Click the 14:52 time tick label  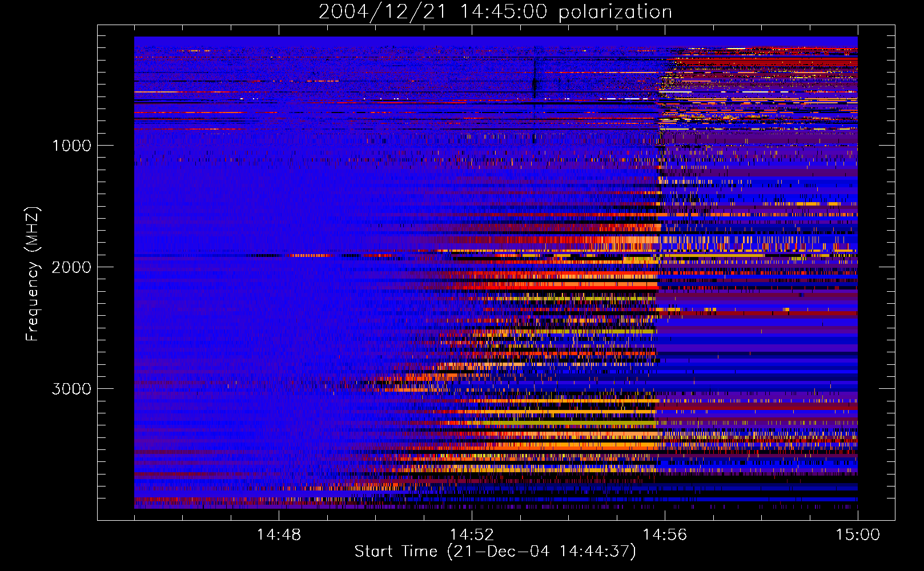pyautogui.click(x=472, y=535)
